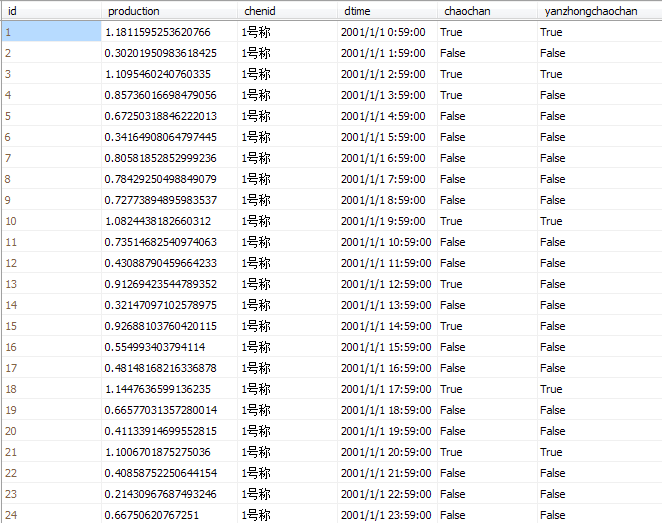Click dtime cell 2001/1/1 16:59:00
This screenshot has width=662, height=523.
click(x=386, y=368)
